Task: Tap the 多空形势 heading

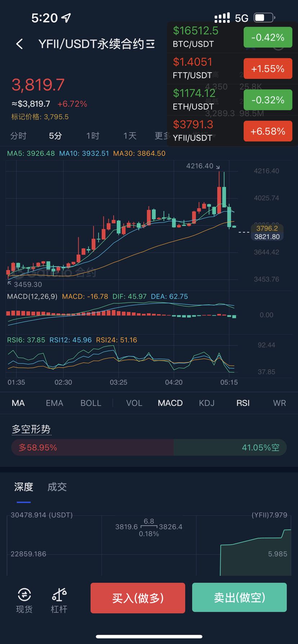Action: 31,429
